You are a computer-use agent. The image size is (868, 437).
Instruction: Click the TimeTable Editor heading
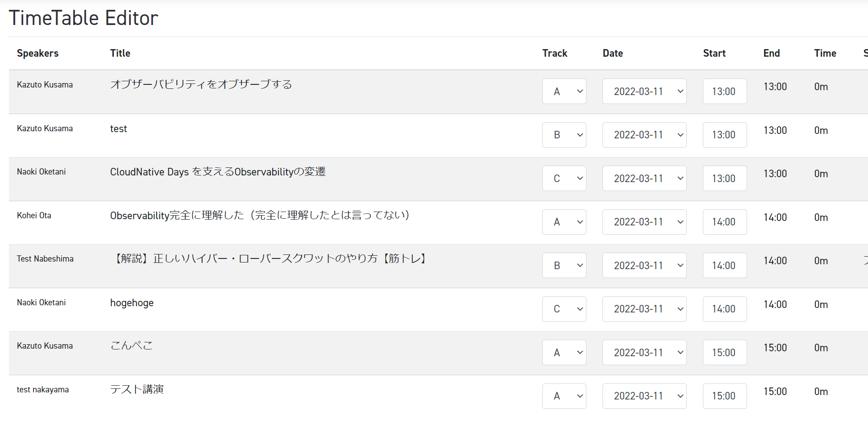point(83,18)
